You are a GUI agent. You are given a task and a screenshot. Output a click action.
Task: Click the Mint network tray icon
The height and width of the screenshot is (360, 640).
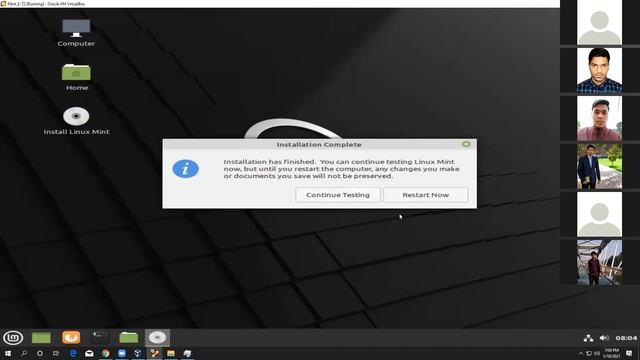coord(588,338)
